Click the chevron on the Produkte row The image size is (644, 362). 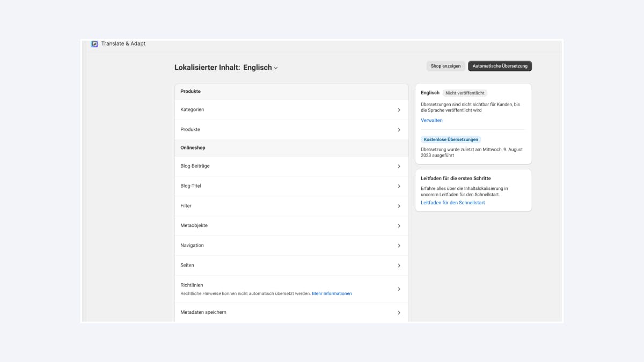[399, 130]
